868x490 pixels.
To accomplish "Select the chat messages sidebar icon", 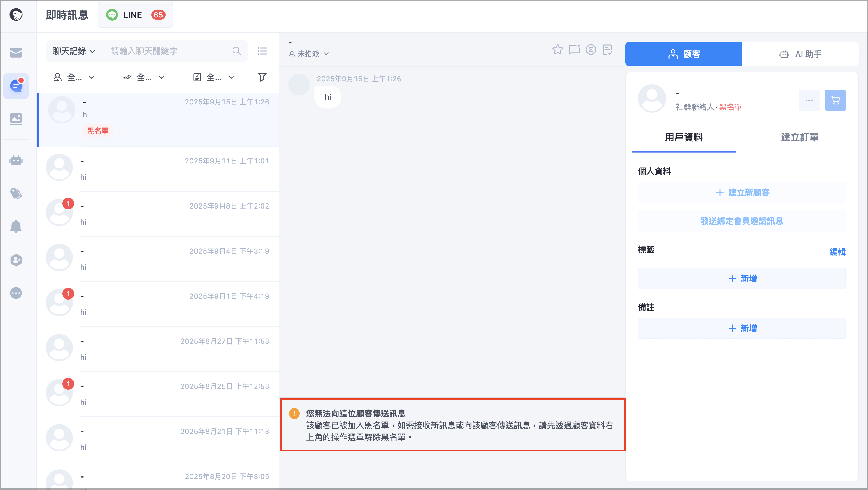I will point(16,86).
